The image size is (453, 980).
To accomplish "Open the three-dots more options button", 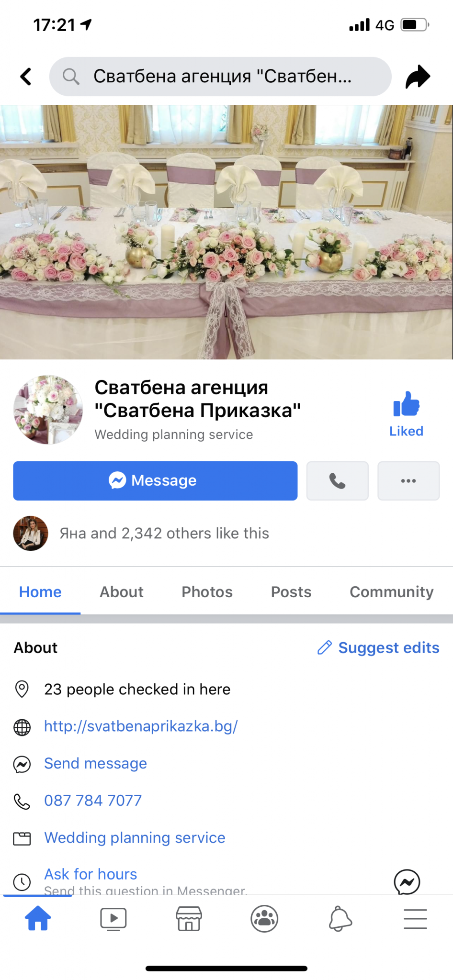I will (408, 481).
